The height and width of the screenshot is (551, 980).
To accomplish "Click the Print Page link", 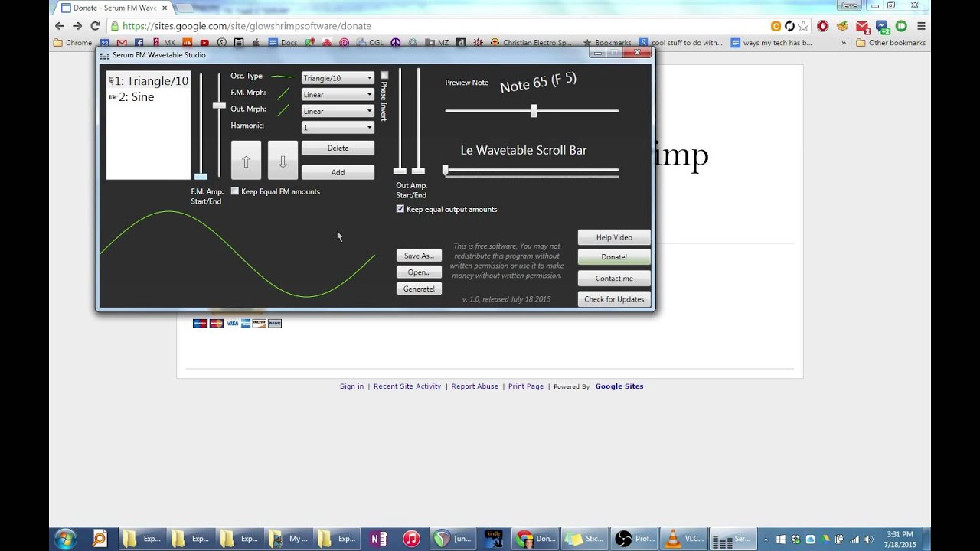I will (526, 386).
